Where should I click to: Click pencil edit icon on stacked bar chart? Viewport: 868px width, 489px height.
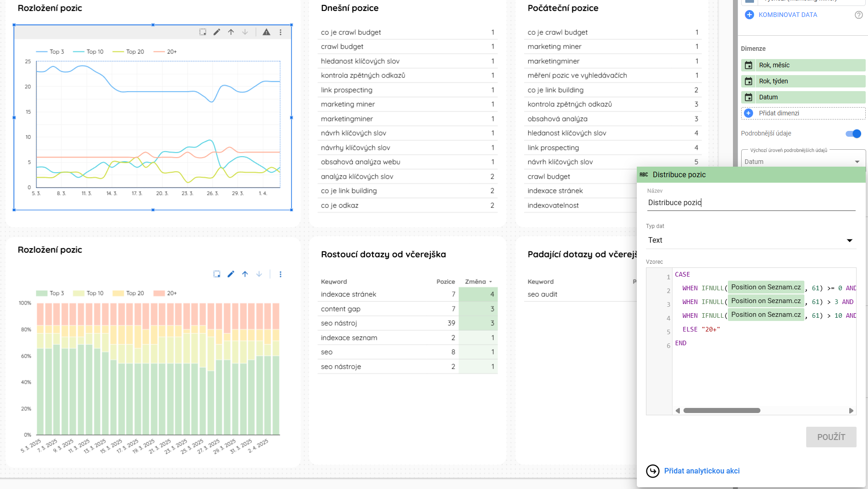(x=231, y=274)
